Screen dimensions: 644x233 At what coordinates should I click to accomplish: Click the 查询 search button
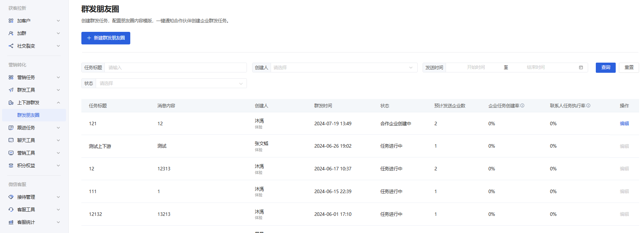point(606,68)
